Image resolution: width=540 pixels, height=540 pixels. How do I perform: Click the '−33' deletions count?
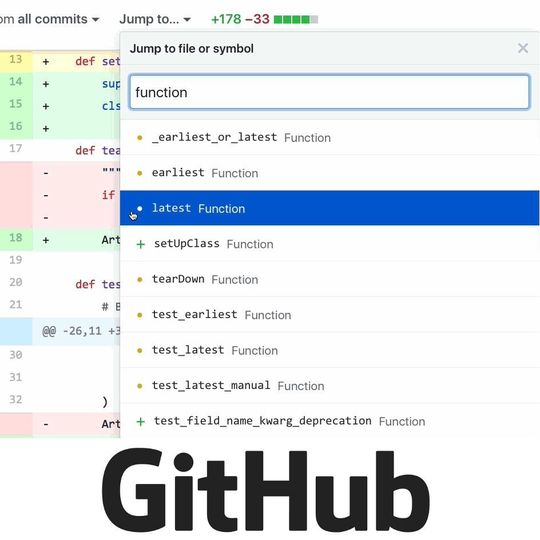pyautogui.click(x=257, y=19)
